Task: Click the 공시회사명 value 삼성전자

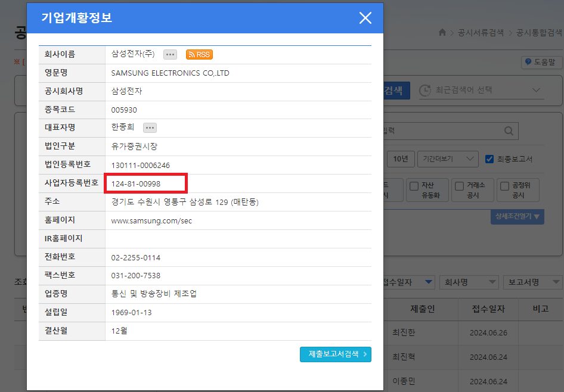Action: coord(126,91)
